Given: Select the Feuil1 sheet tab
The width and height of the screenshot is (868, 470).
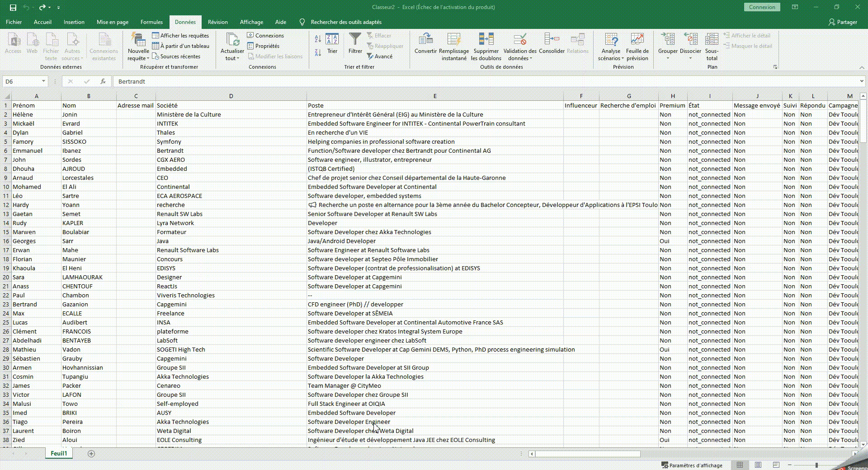Looking at the screenshot, I should (x=59, y=453).
